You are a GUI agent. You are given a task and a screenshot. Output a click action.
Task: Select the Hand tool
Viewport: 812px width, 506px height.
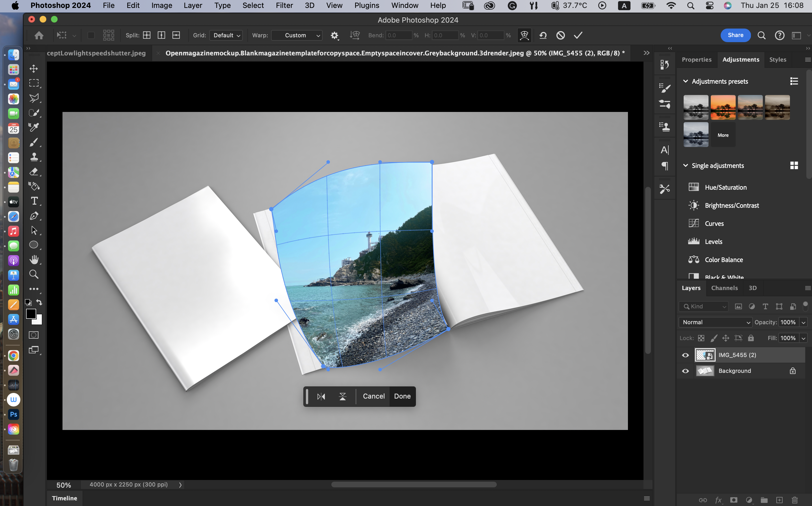(x=34, y=260)
